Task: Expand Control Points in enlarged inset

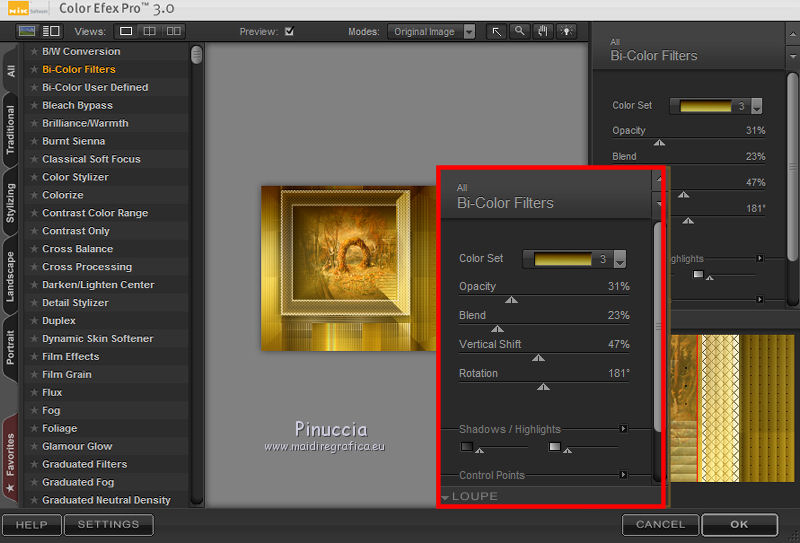Action: [623, 475]
